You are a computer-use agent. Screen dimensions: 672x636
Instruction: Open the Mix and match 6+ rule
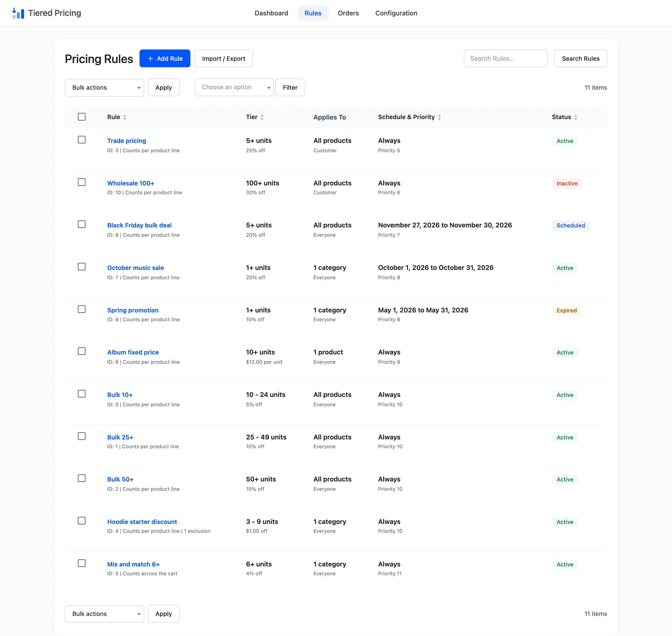133,564
